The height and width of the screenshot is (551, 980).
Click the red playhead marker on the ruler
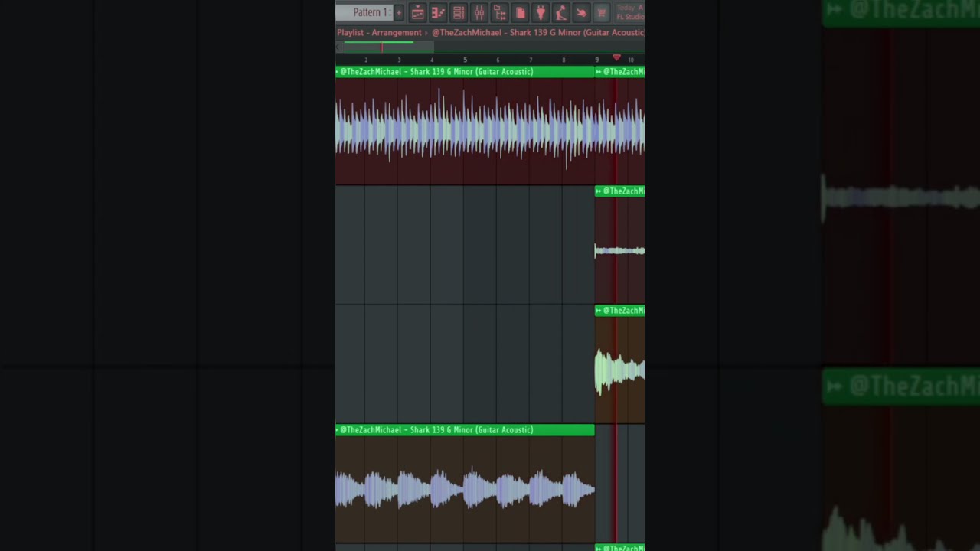pyautogui.click(x=616, y=57)
